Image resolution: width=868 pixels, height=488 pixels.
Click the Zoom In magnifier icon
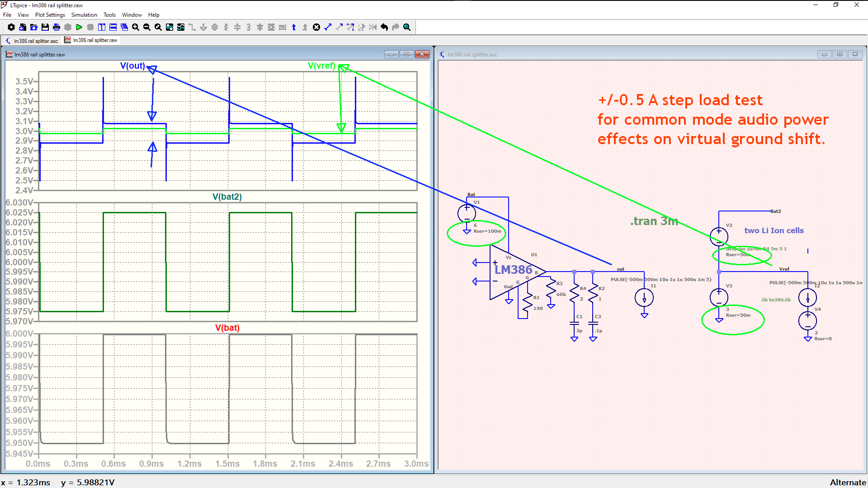(x=136, y=27)
